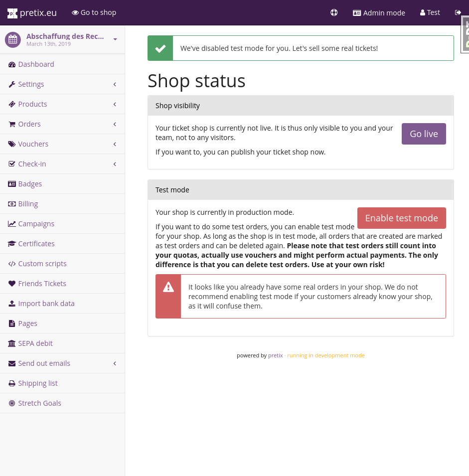Viewport: 469px width, 476px height.
Task: Open the event switcher dropdown arrow
Action: (115, 39)
